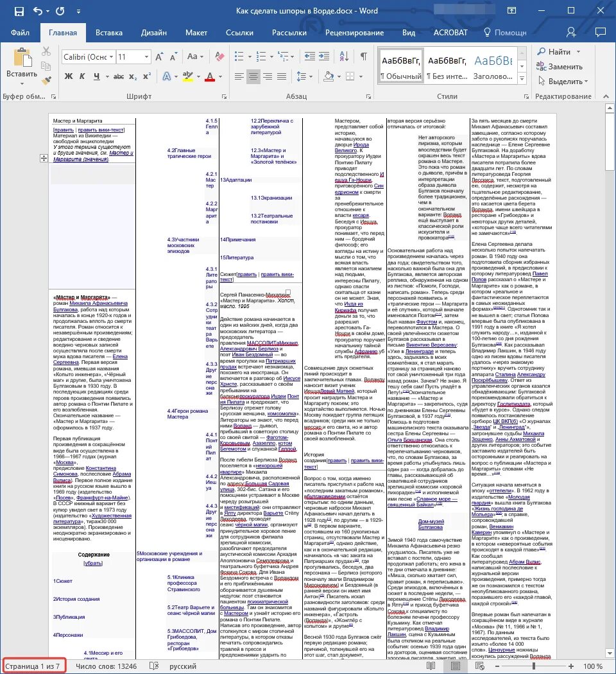Switch to the Рецензирование tab
Viewport: 616px width, 674px height.
[x=354, y=33]
